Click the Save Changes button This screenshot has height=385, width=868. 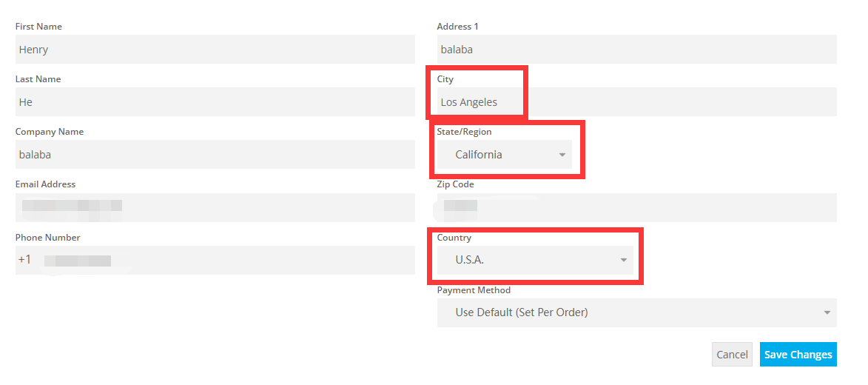798,355
